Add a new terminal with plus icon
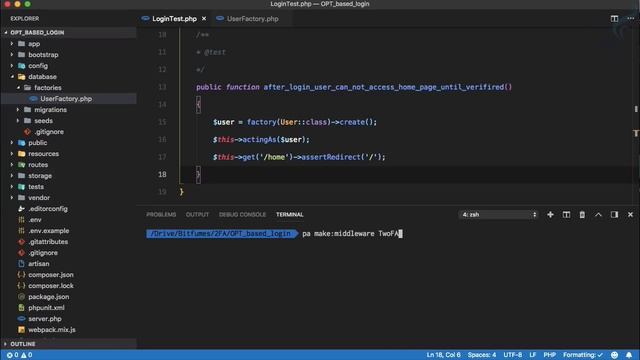This screenshot has height=360, width=640. (550, 215)
